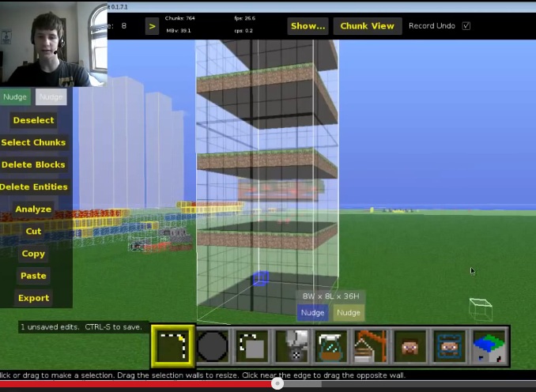
Task: Open Chunk View
Action: point(368,26)
